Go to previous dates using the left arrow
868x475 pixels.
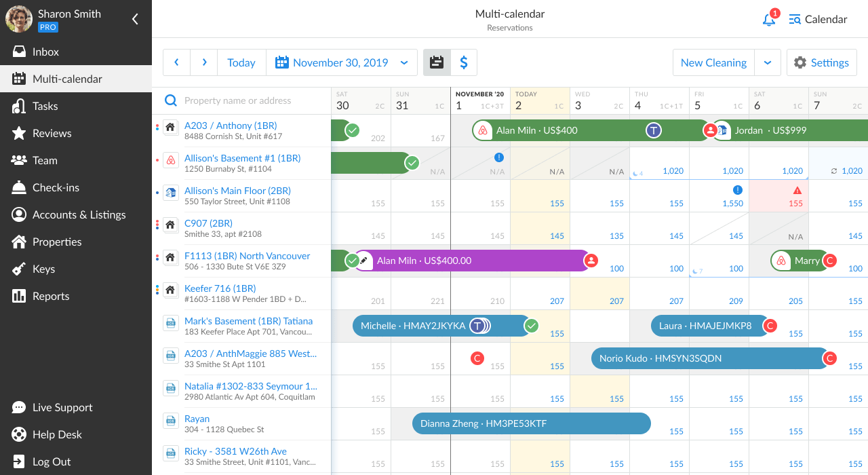click(176, 62)
